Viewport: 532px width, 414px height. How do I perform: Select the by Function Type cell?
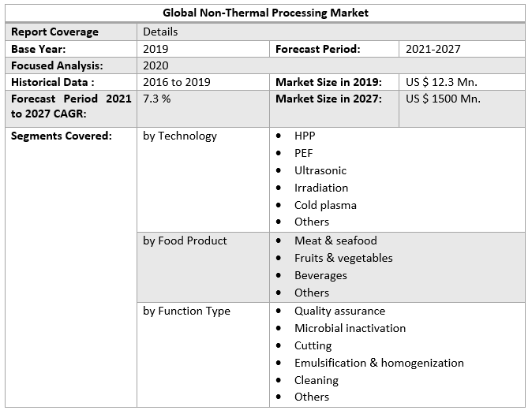pyautogui.click(x=186, y=311)
